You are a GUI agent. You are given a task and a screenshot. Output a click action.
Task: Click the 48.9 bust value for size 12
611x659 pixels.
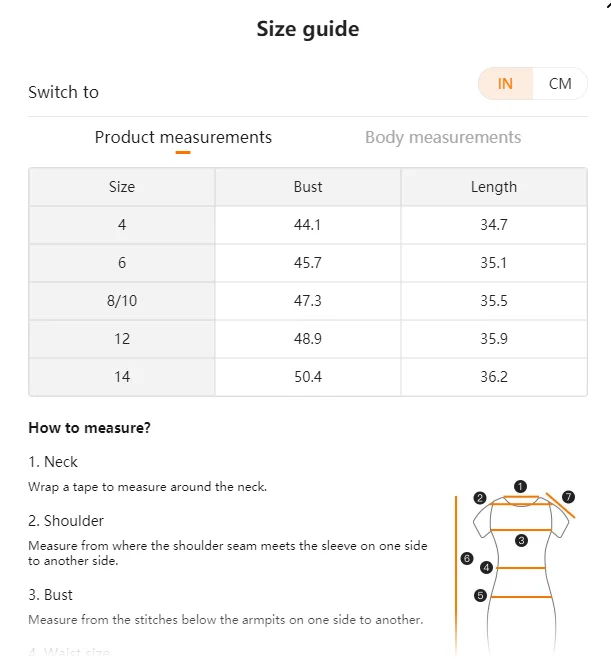click(308, 339)
